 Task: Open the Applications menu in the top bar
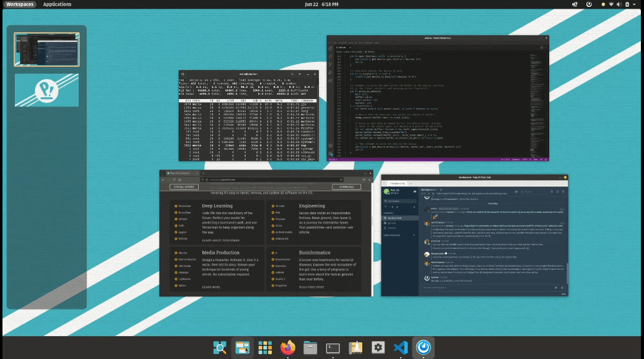(x=57, y=4)
